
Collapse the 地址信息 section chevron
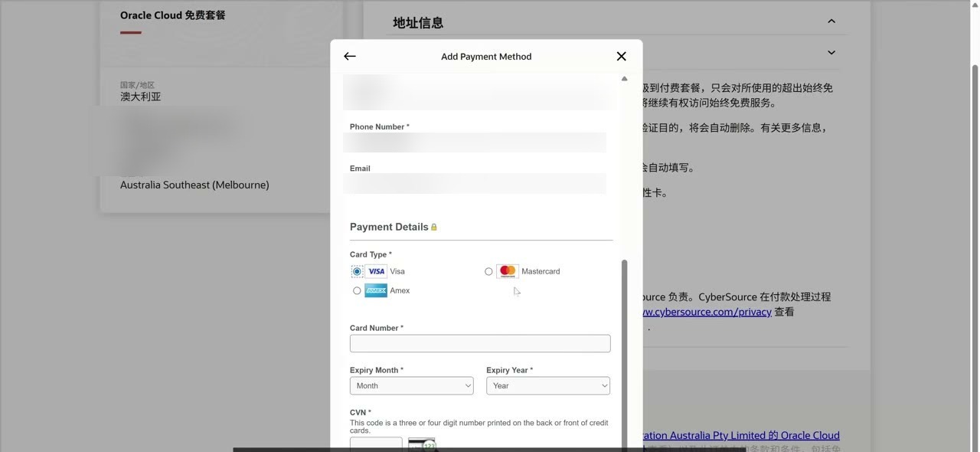[x=831, y=21]
